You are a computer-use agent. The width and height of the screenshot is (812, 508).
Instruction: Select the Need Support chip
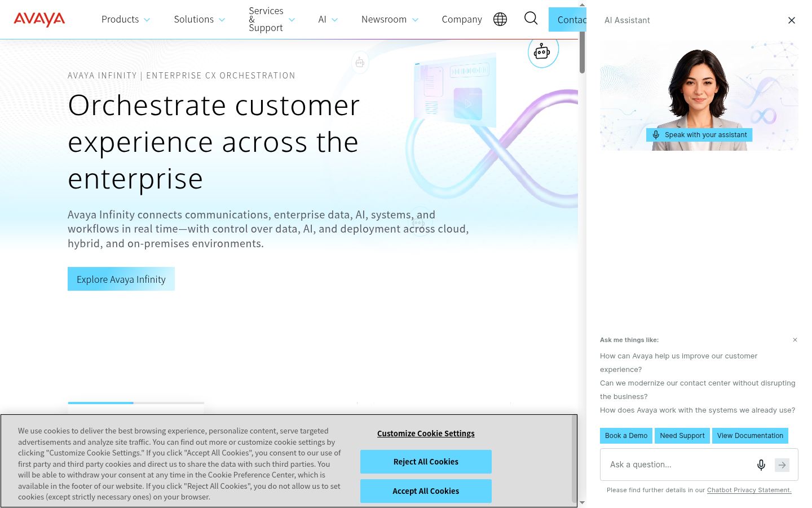coord(682,436)
